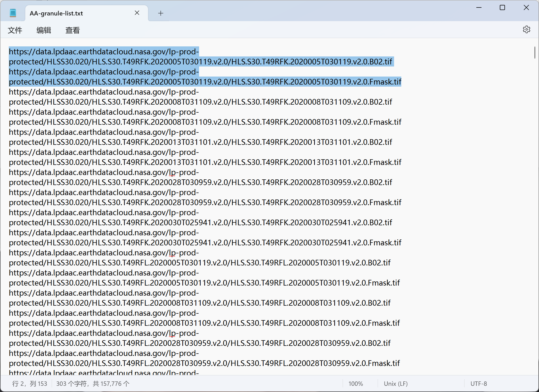
Task: Open the 查看 menu
Action: [73, 30]
